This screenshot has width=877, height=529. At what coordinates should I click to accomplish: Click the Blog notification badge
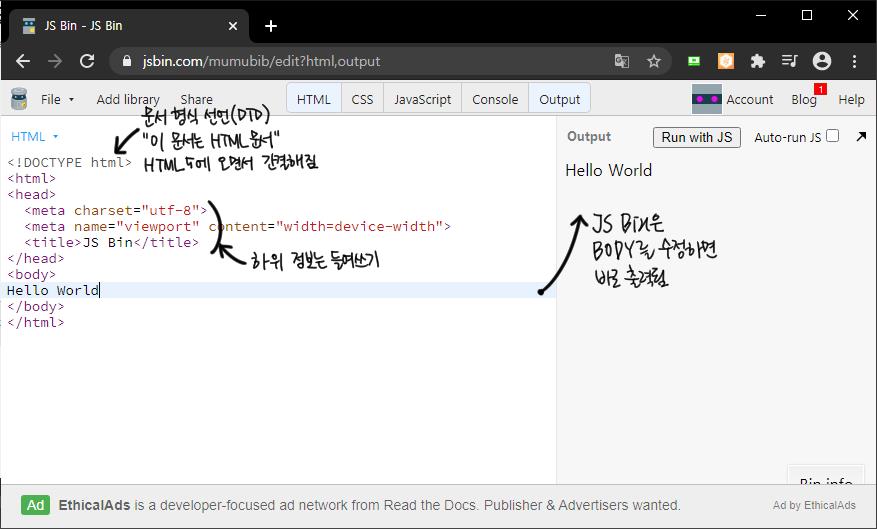point(821,89)
